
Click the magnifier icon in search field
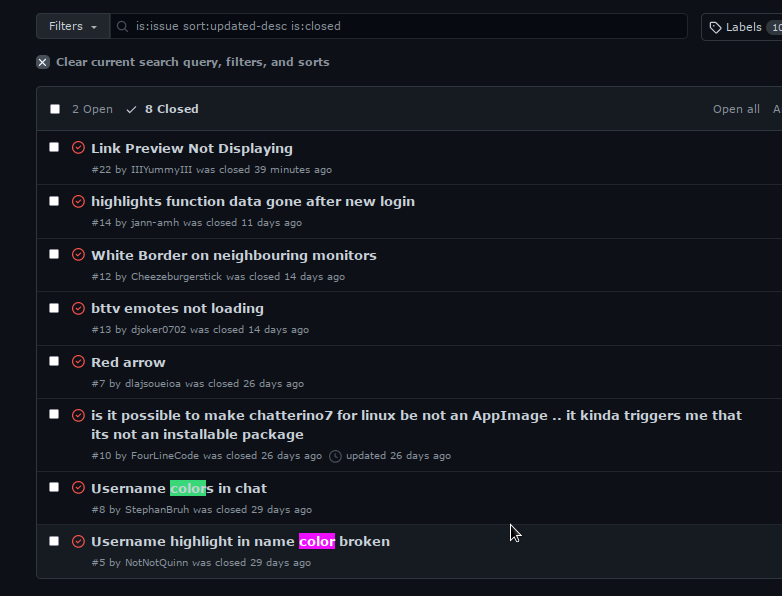coord(122,26)
